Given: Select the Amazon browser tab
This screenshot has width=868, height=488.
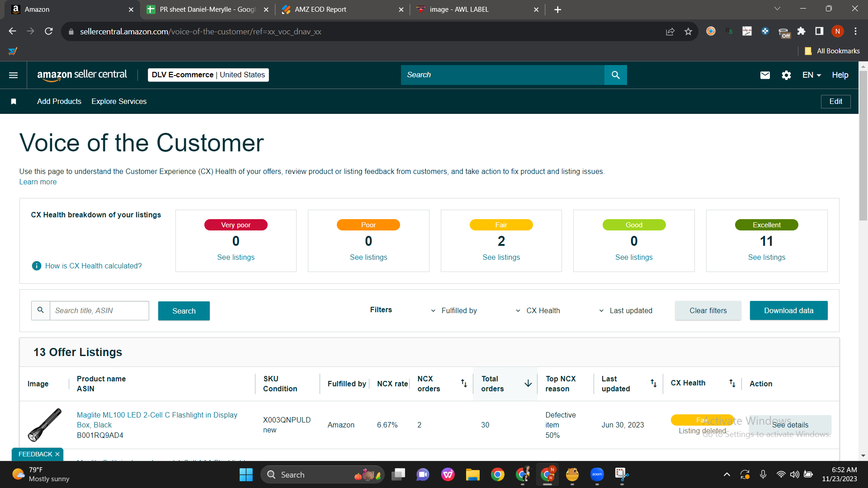Looking at the screenshot, I should [72, 9].
